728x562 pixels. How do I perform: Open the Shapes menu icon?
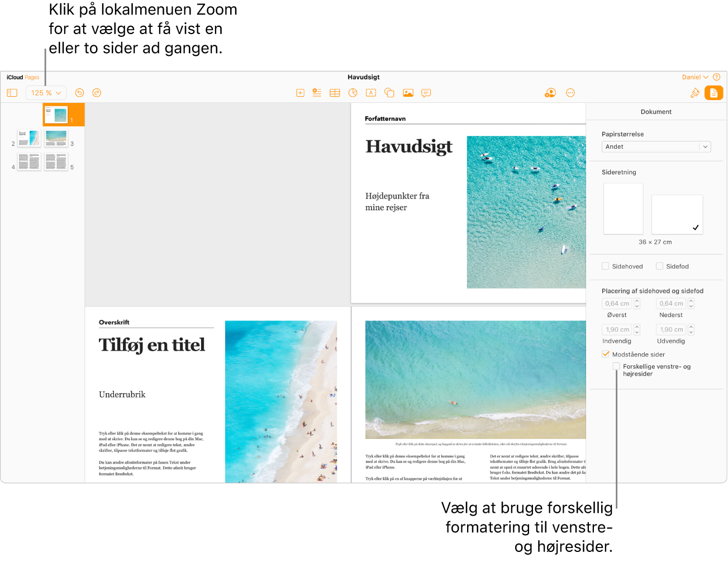[x=389, y=93]
